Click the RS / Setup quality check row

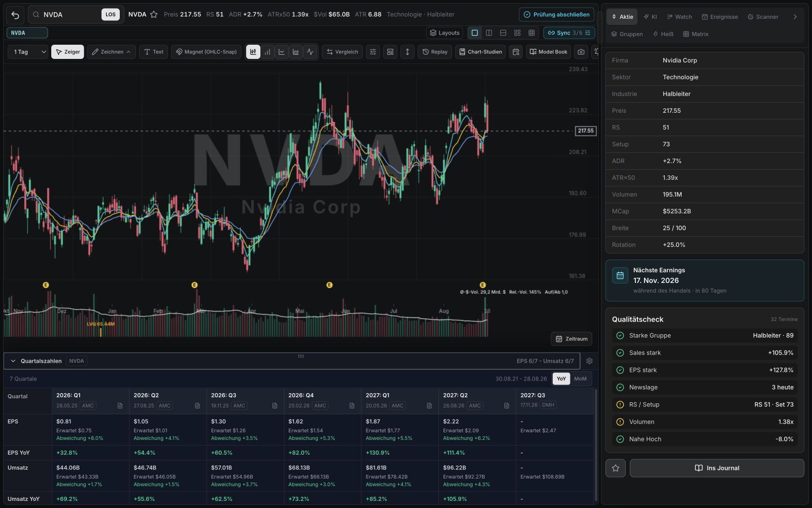point(705,405)
